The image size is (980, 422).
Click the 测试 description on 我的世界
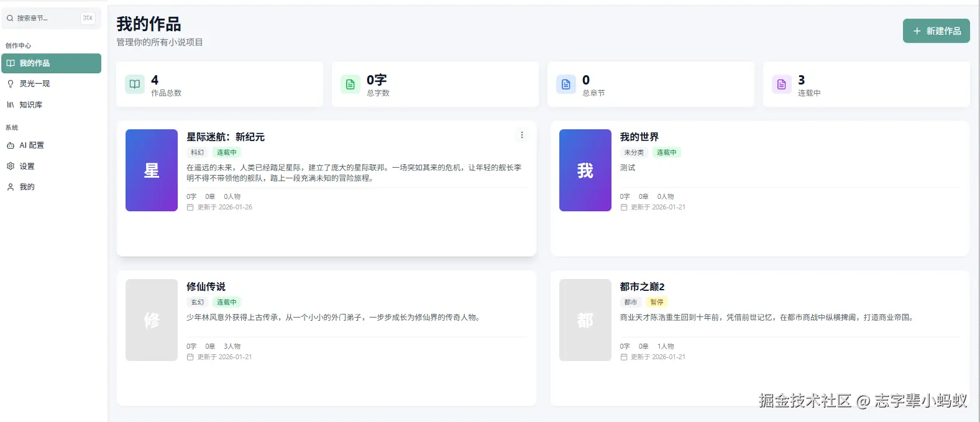628,168
